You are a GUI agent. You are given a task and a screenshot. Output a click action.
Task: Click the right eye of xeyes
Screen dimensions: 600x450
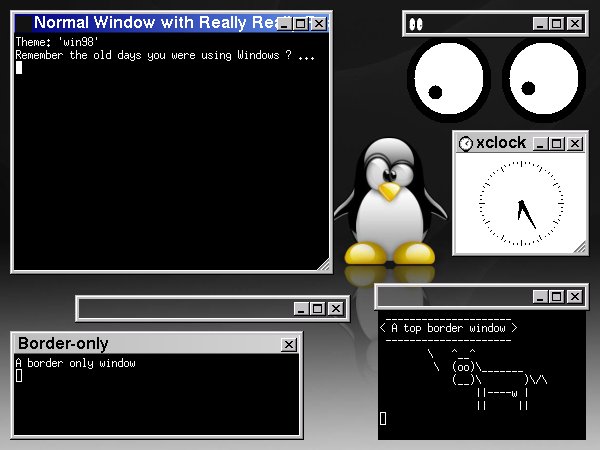pyautogui.click(x=544, y=79)
